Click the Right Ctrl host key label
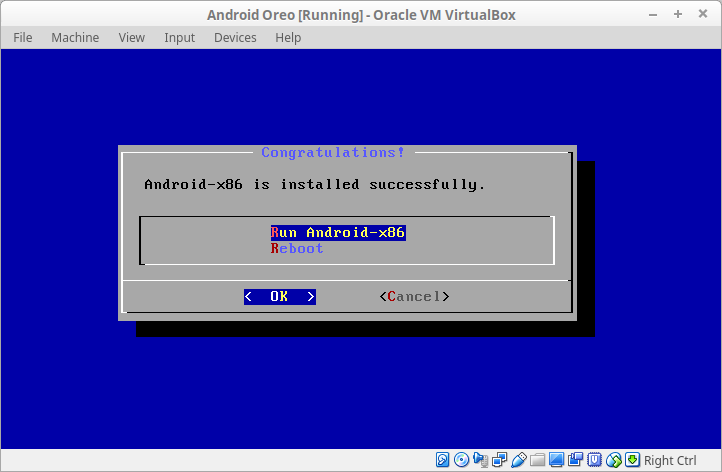Viewport: 722px width, 472px height. 670,460
